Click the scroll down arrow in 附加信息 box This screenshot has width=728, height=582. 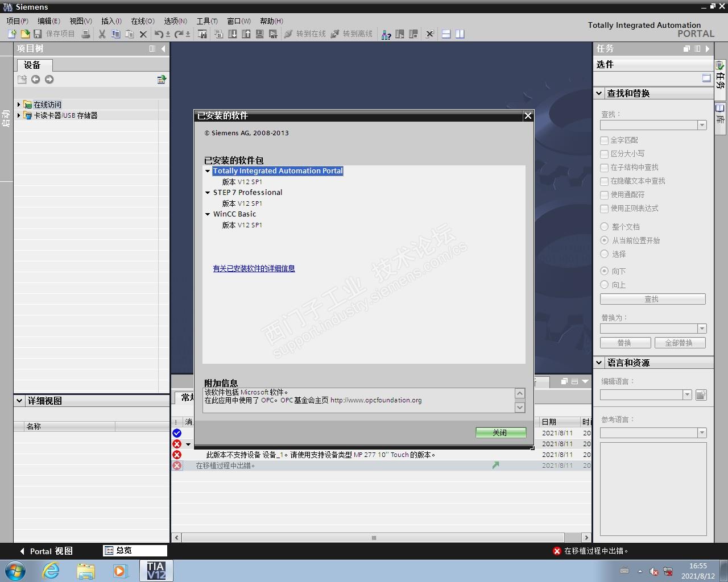pyautogui.click(x=520, y=407)
